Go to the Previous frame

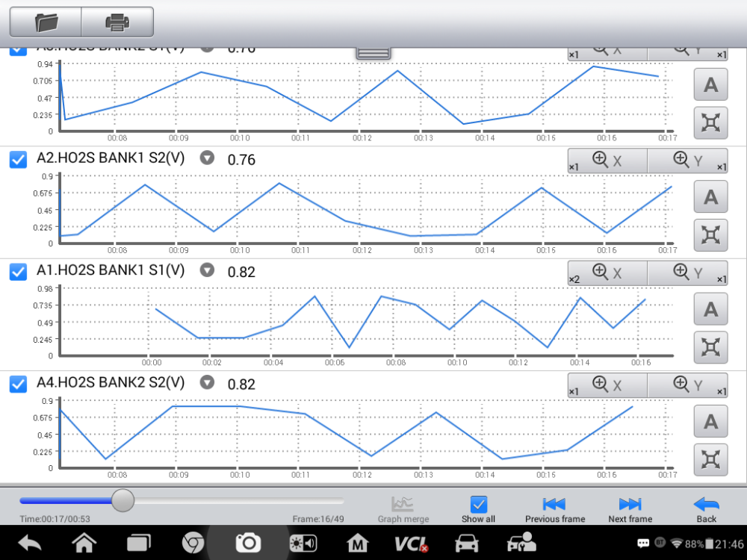(554, 509)
